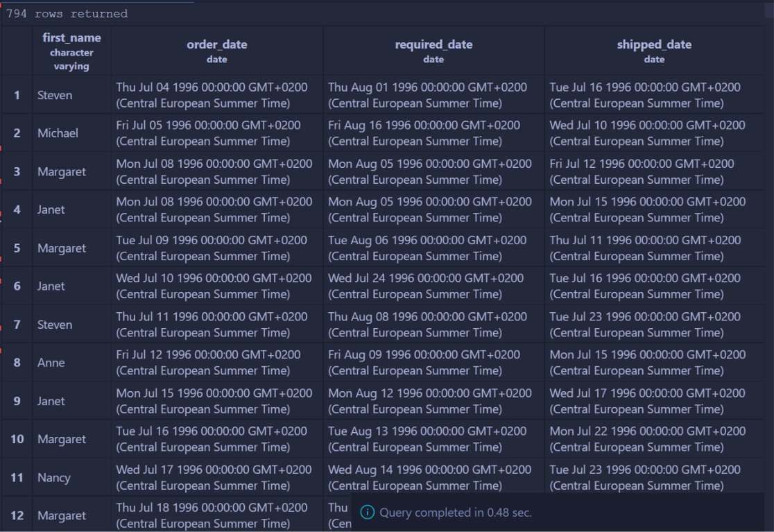Click the Margaret cell in row 10
The image size is (774, 532).
[71, 439]
